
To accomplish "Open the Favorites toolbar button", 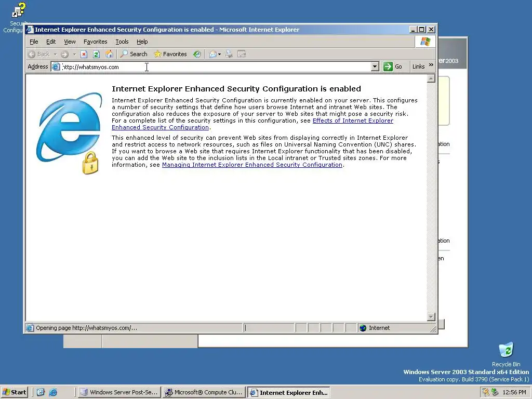I will (x=170, y=54).
